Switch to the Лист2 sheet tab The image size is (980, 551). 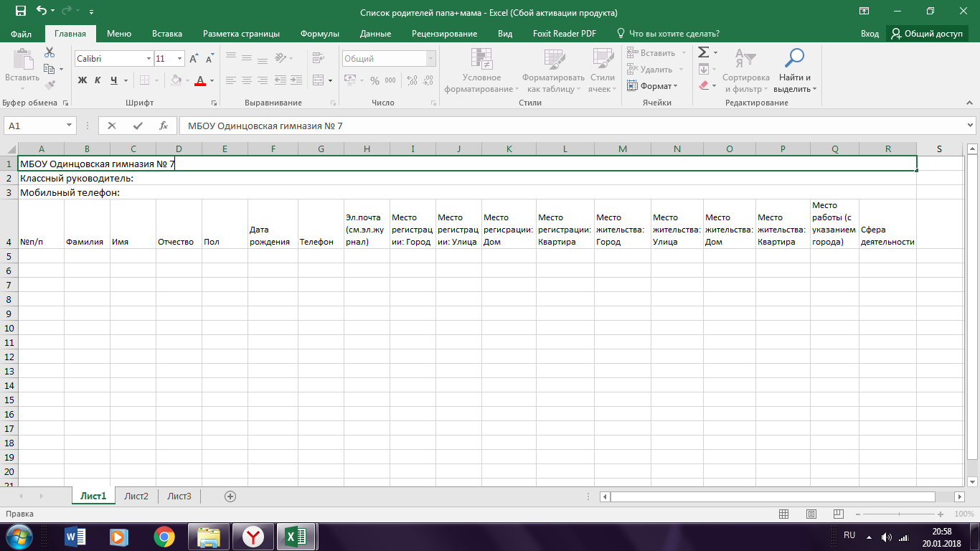point(136,496)
